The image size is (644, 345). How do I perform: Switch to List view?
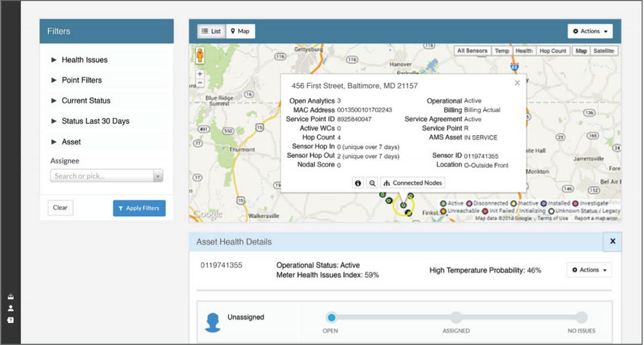tap(211, 32)
